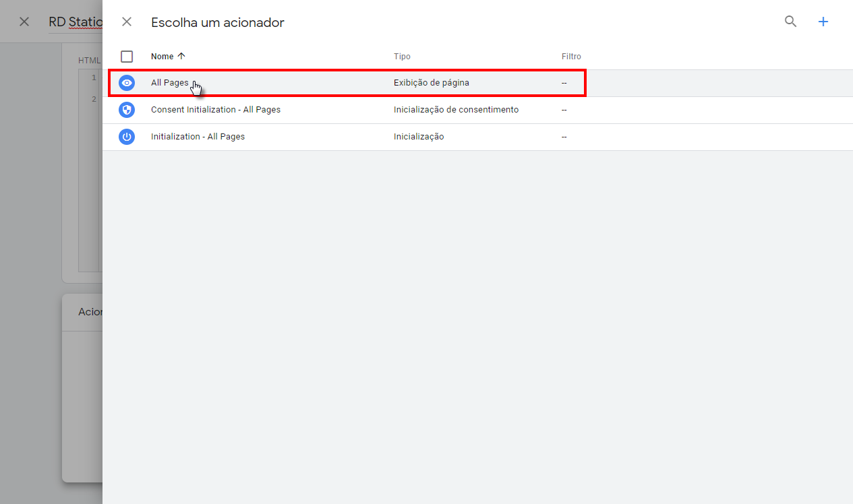Select the Initialization - All Pages trigger
The image size is (853, 504).
pyautogui.click(x=198, y=136)
